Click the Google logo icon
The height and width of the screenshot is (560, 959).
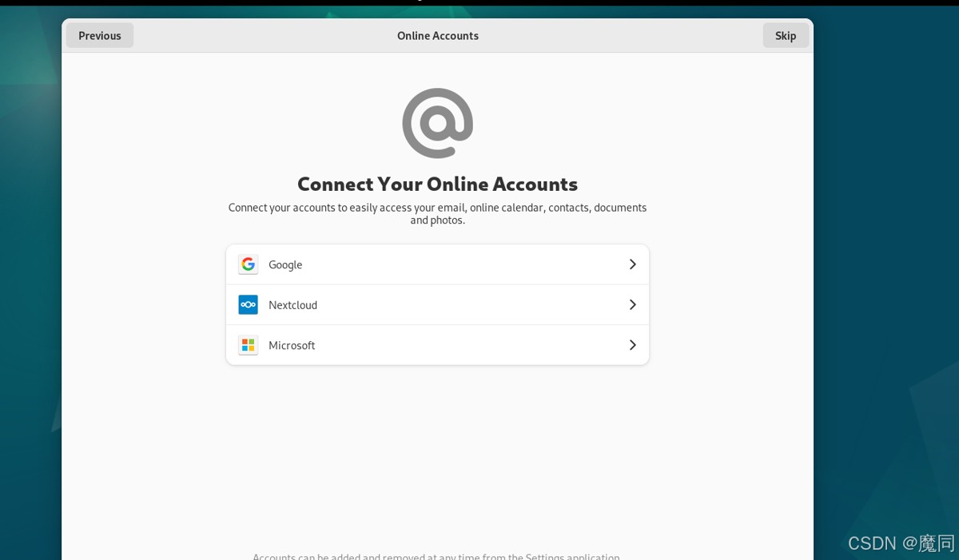click(x=248, y=264)
